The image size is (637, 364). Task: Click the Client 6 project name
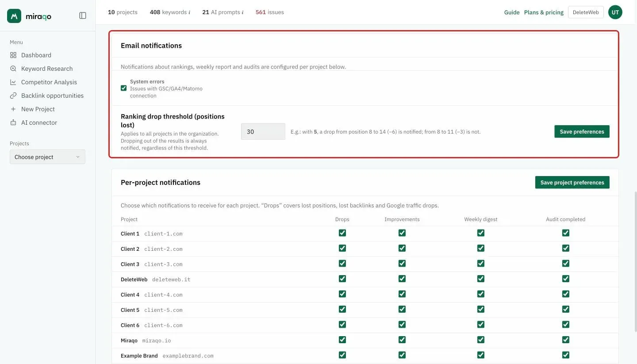[130, 326]
